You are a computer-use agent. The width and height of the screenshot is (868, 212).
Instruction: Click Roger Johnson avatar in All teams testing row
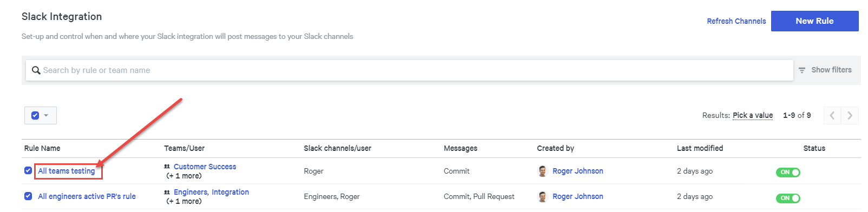tap(542, 171)
